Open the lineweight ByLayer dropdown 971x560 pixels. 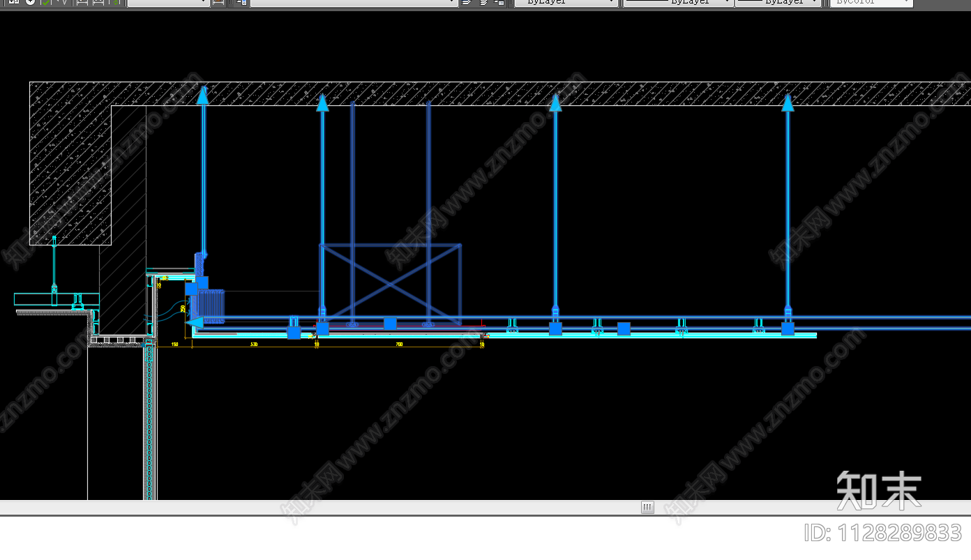tap(778, 3)
